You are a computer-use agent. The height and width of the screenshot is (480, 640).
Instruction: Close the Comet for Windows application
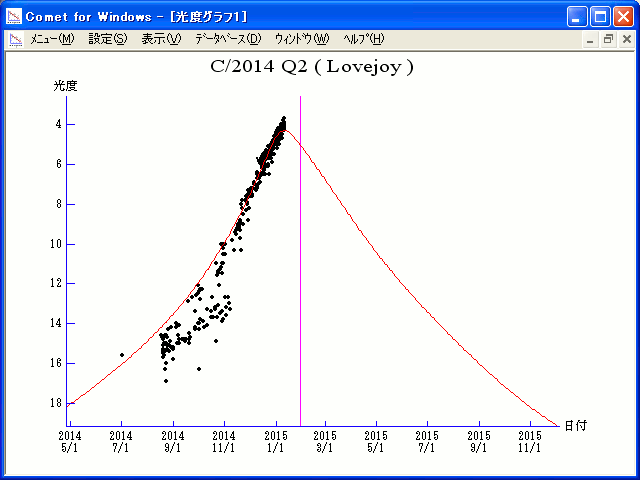tap(623, 16)
